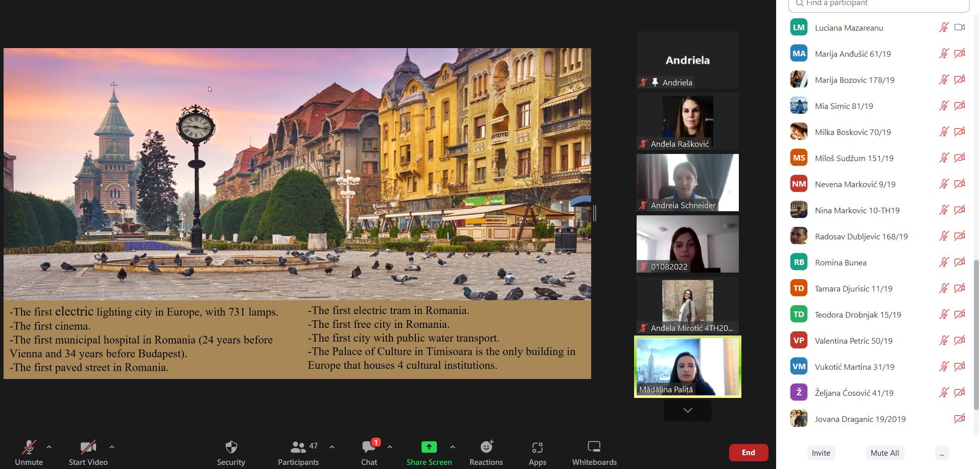This screenshot has height=469, width=980.
Task: Click Romina Bunea's muted mic icon
Action: click(944, 262)
